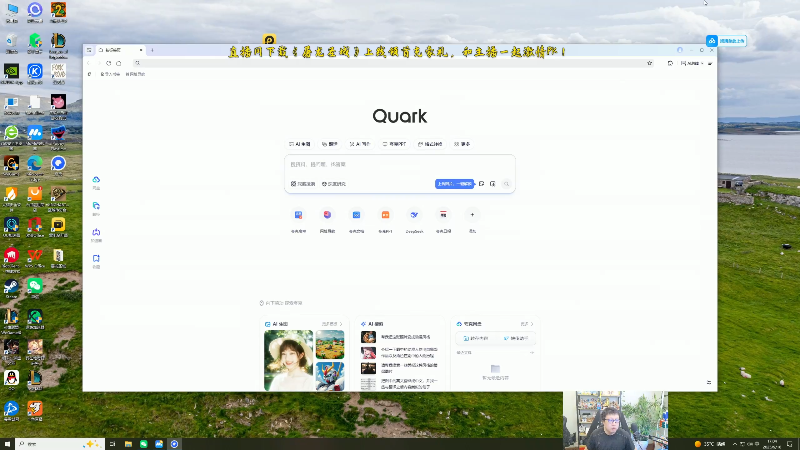Image resolution: width=800 pixels, height=450 pixels.
Task: Click the plus button to add a shortcut
Action: [x=472, y=215]
